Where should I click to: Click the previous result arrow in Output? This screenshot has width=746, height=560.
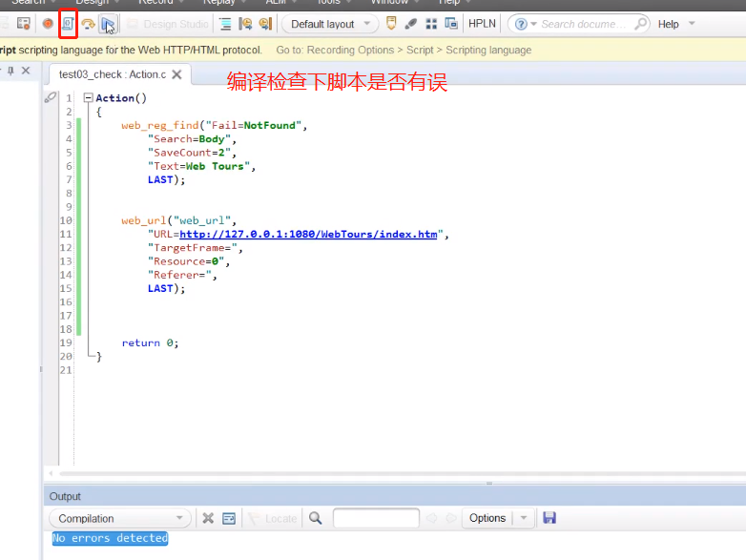431,518
